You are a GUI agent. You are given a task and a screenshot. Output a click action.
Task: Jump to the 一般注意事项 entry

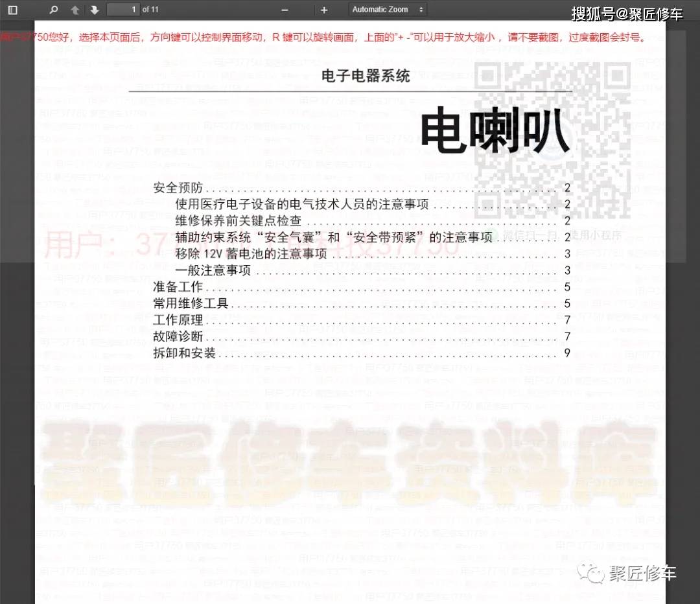(x=213, y=270)
